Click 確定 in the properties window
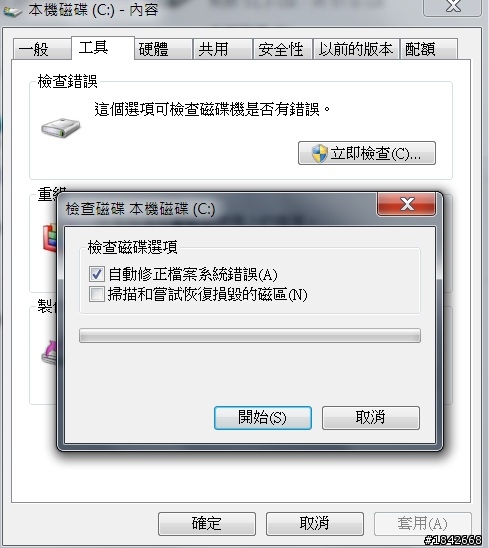Image resolution: width=489 pixels, height=548 pixels. (x=207, y=524)
